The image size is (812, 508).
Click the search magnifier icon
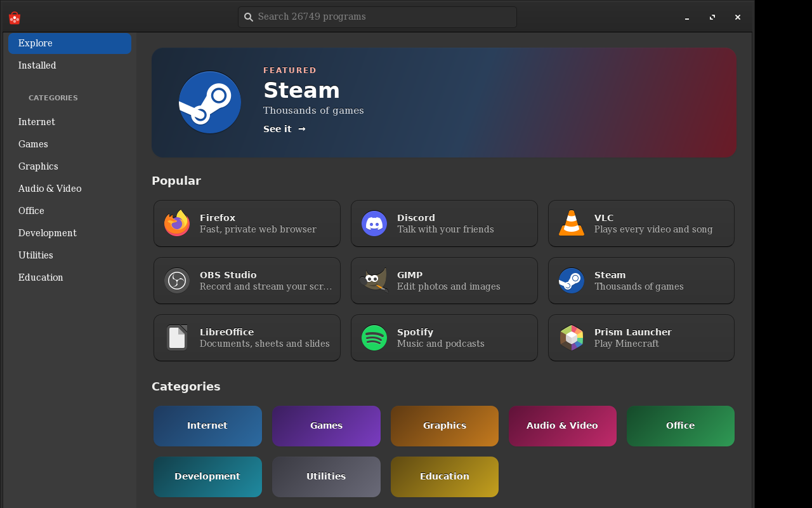coord(249,17)
